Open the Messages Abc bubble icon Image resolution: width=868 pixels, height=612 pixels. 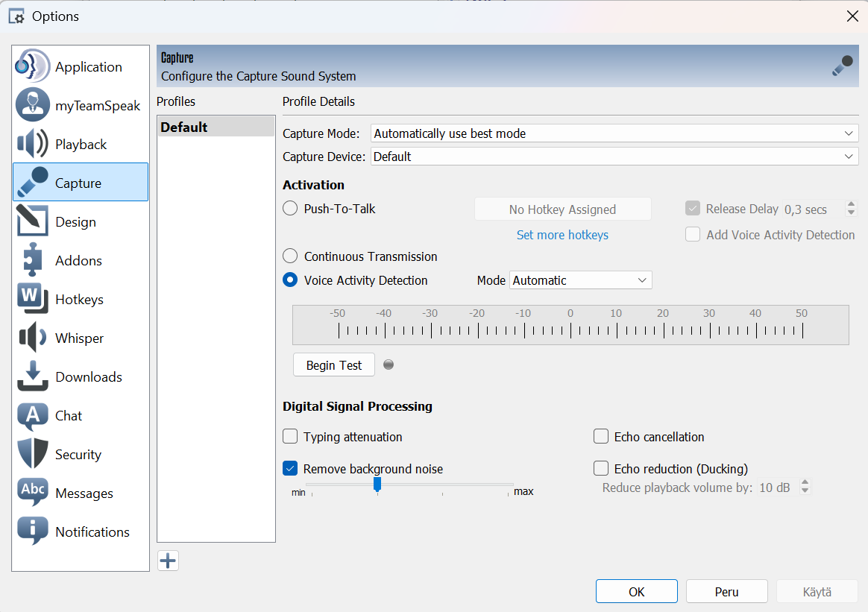(x=33, y=492)
